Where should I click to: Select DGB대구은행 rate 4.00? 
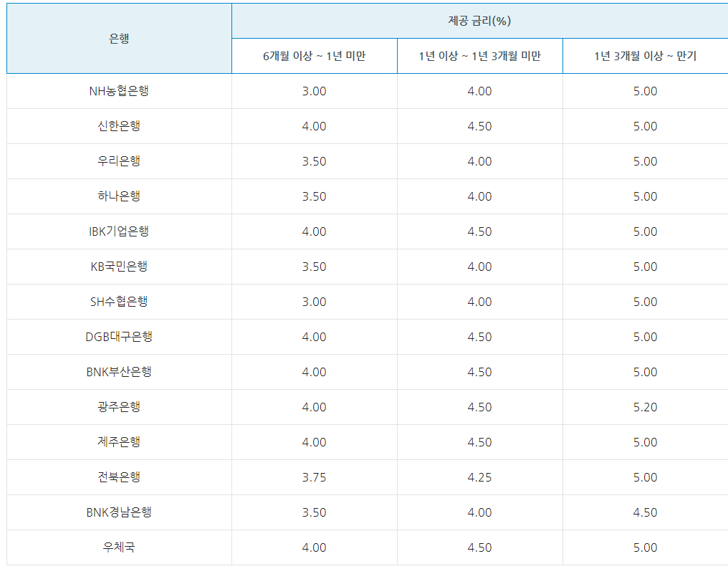315,337
